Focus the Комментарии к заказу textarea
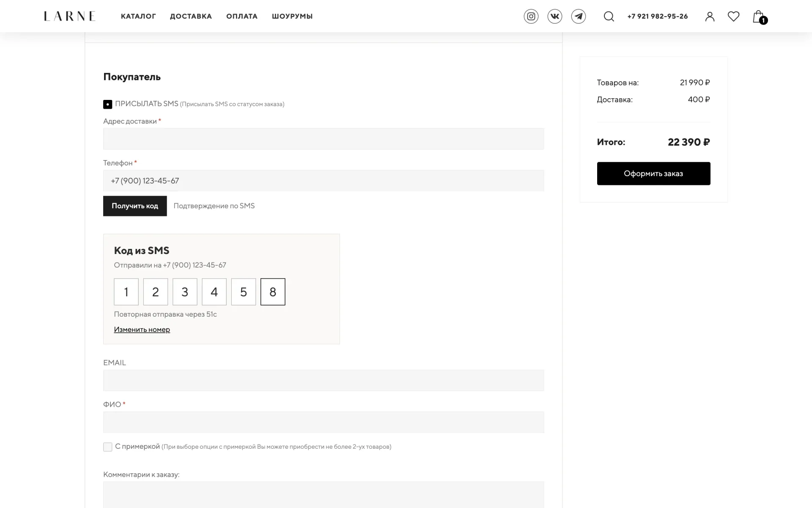 (324, 495)
